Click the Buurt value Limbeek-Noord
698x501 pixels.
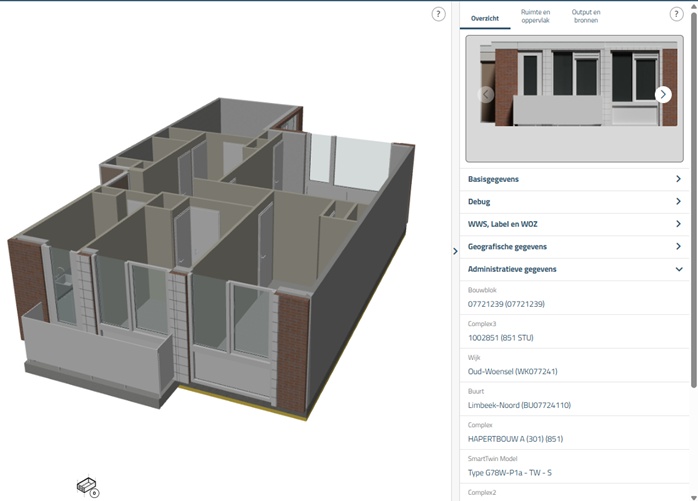coord(518,405)
